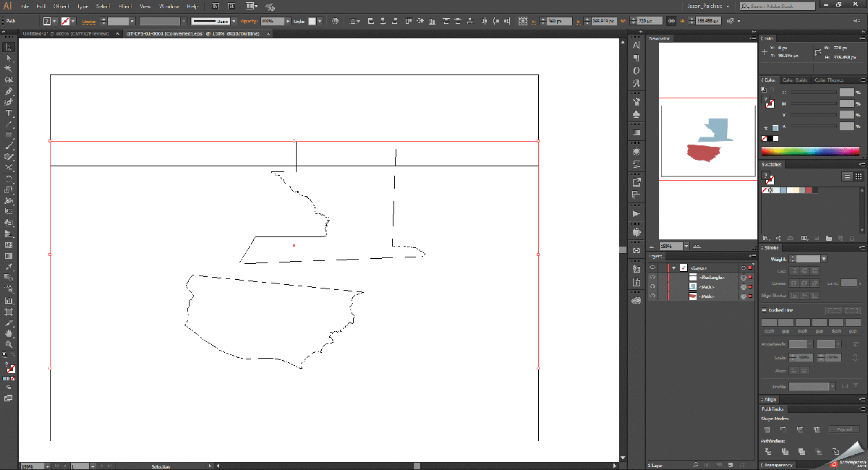Open the brush definition Basic dropdown

[x=235, y=22]
